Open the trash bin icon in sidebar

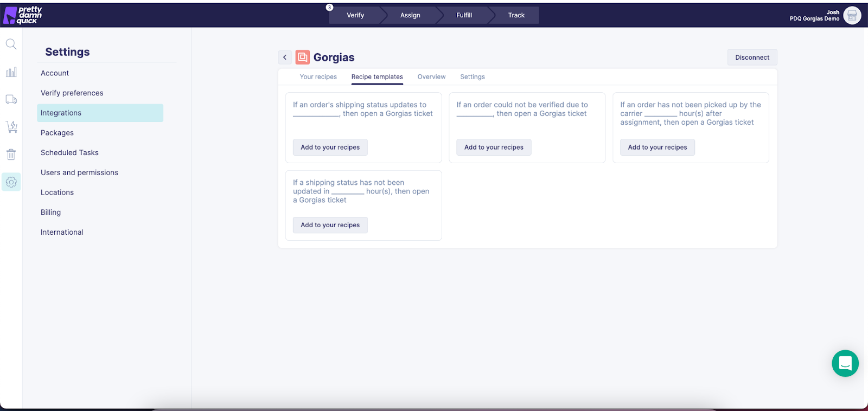(11, 155)
